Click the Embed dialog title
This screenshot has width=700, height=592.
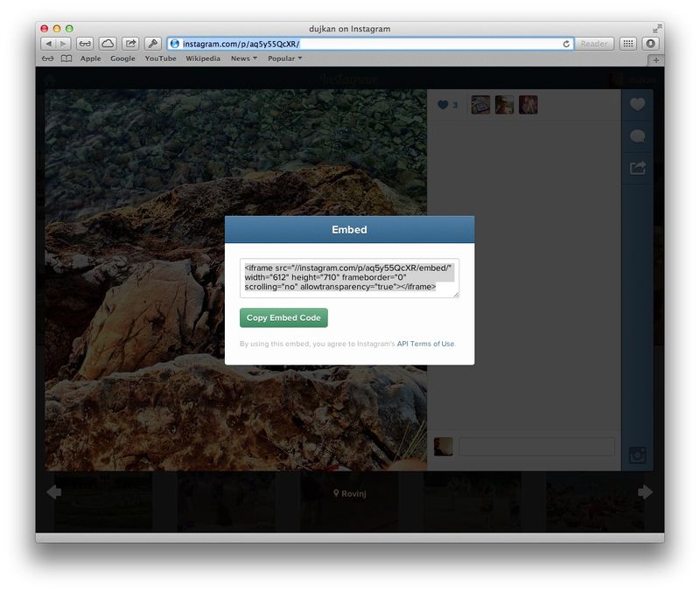(x=349, y=230)
